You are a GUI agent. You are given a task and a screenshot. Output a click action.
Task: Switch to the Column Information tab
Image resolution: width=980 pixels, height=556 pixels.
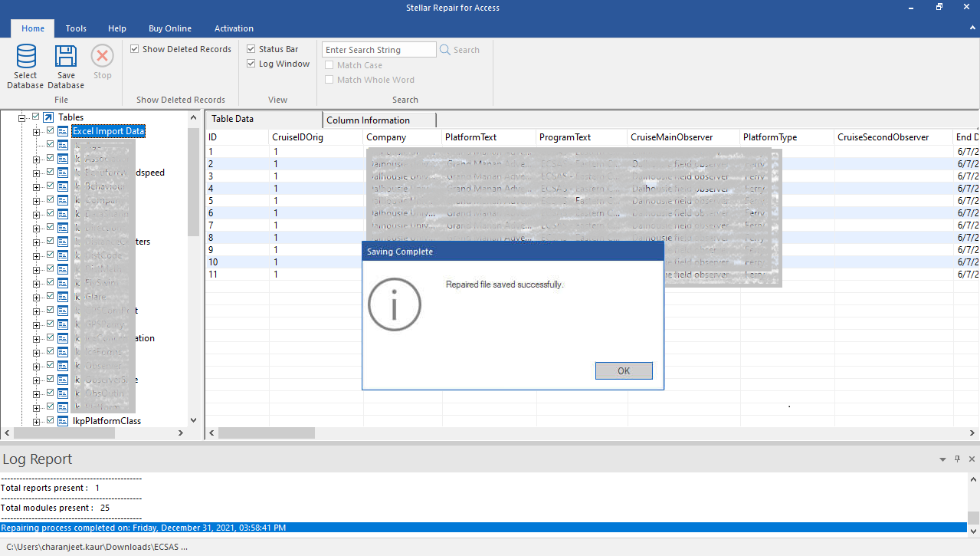pos(379,120)
